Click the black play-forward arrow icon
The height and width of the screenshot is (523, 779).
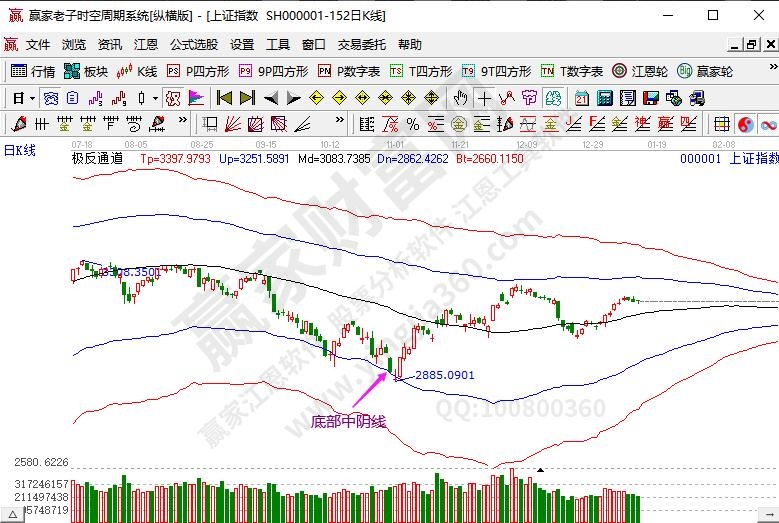point(294,98)
